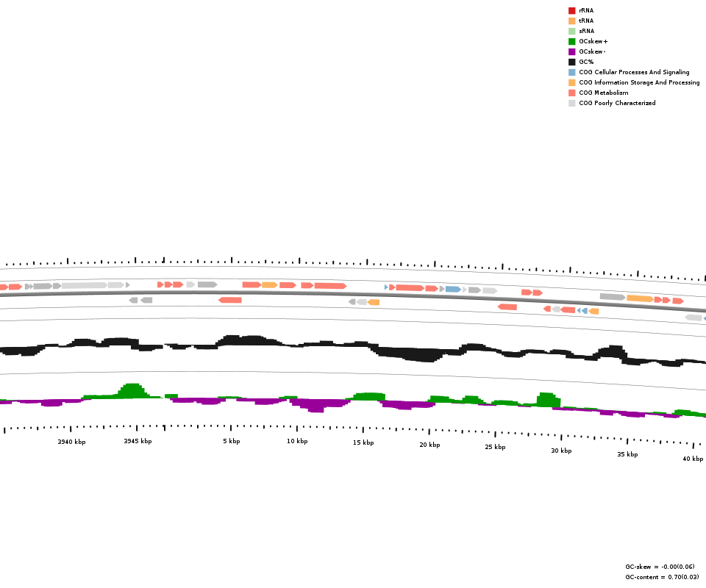Select "COG Information Storage And Processing" legend text

click(x=639, y=83)
